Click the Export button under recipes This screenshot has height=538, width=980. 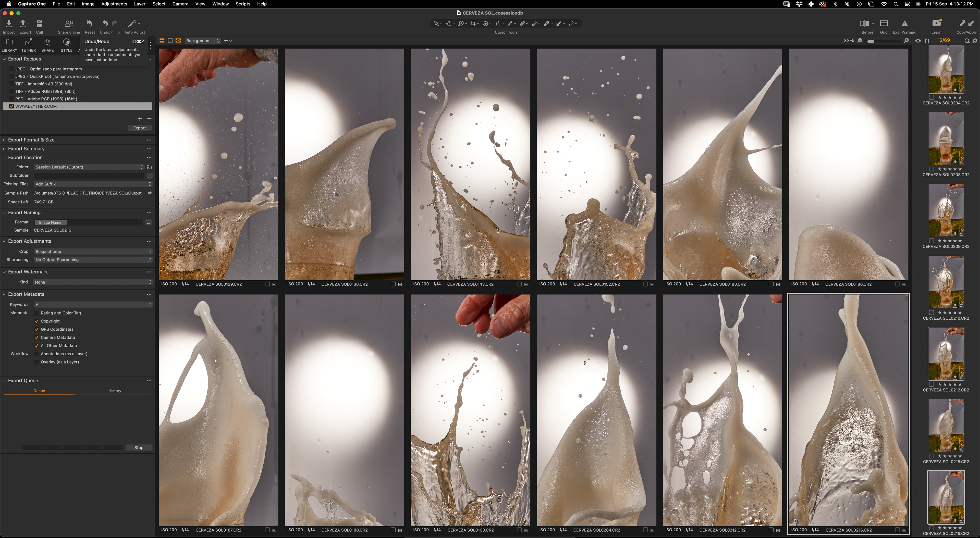tap(140, 128)
